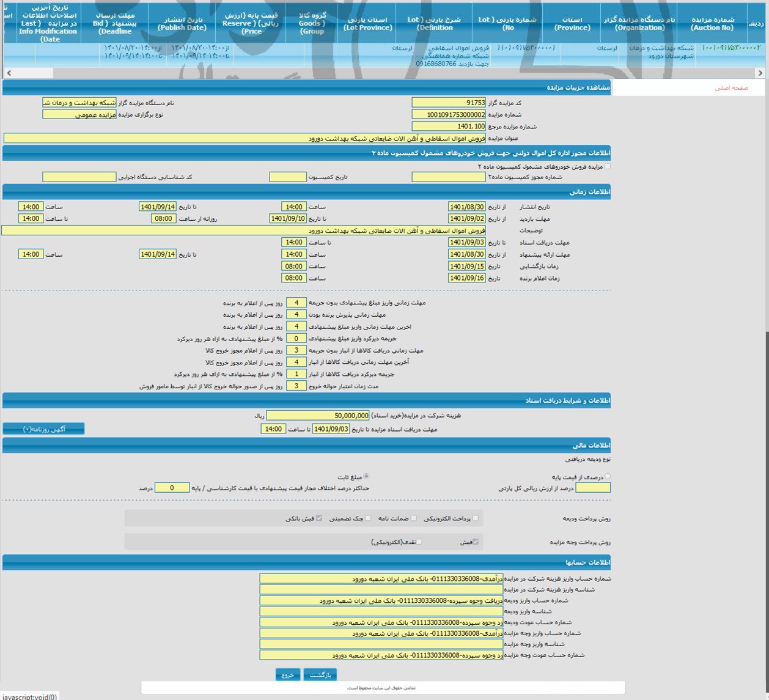The image size is (769, 700).
Task: Toggle the ضمانت نامه checkbox
Action: coord(413,518)
